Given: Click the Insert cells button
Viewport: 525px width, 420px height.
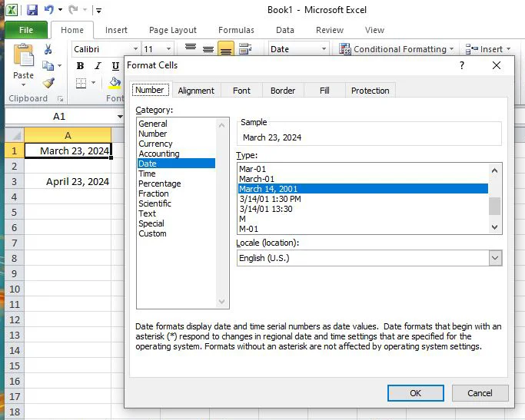Looking at the screenshot, I should [488, 49].
